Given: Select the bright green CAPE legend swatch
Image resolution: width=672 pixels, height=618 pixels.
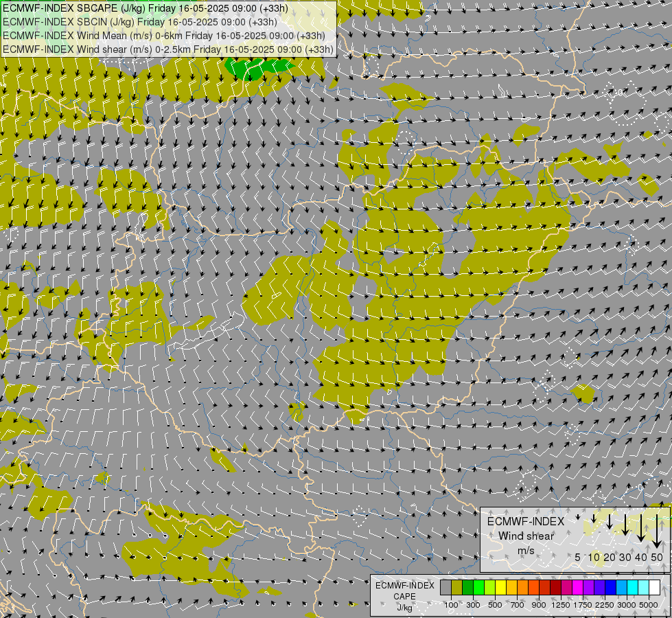Looking at the screenshot, I should [x=478, y=587].
